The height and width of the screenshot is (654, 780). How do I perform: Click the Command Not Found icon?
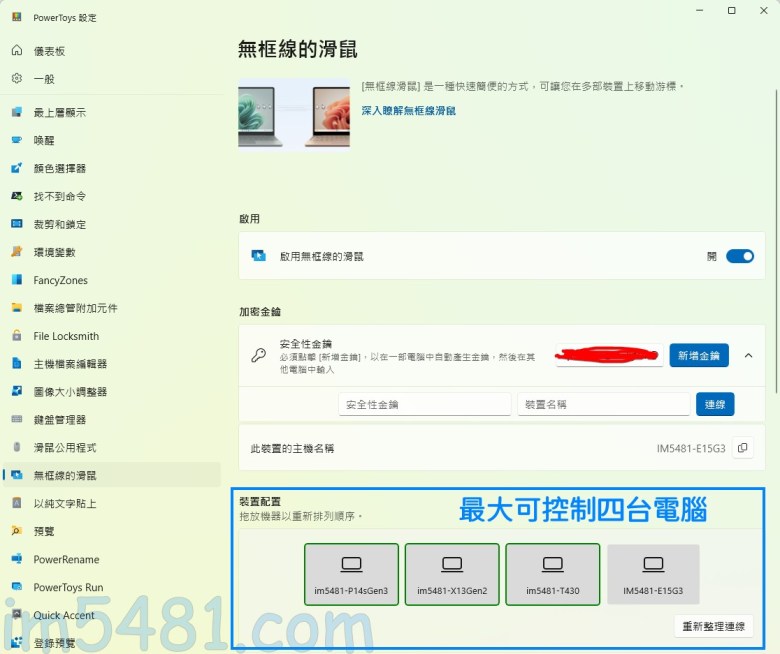tap(17, 195)
